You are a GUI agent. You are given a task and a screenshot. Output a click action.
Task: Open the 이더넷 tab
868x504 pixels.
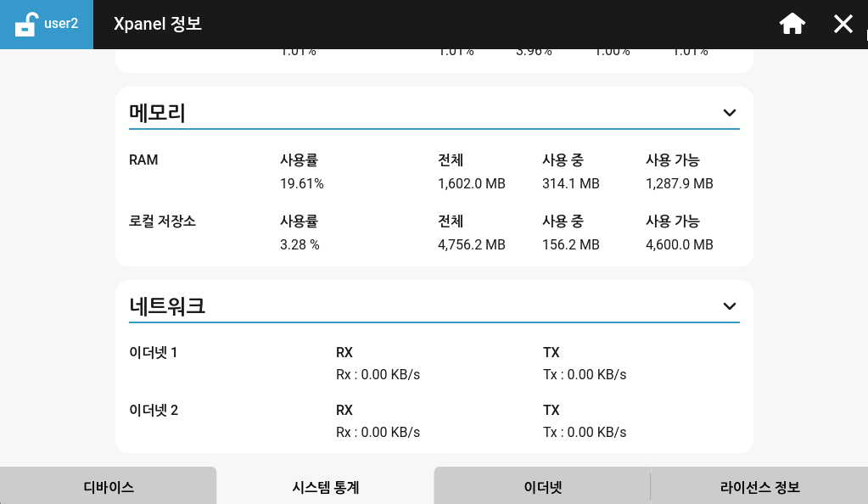tap(542, 487)
